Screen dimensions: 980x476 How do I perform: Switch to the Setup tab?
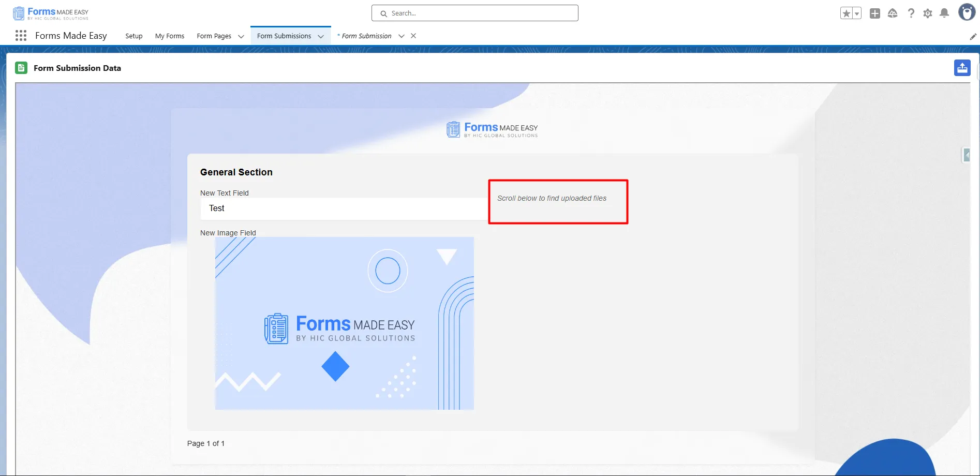click(x=133, y=36)
